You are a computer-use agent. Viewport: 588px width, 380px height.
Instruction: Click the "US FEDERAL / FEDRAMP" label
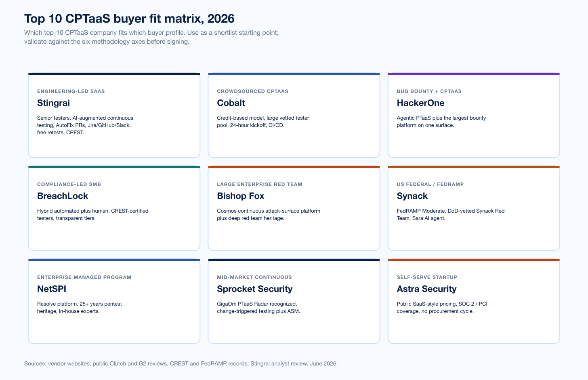point(430,184)
